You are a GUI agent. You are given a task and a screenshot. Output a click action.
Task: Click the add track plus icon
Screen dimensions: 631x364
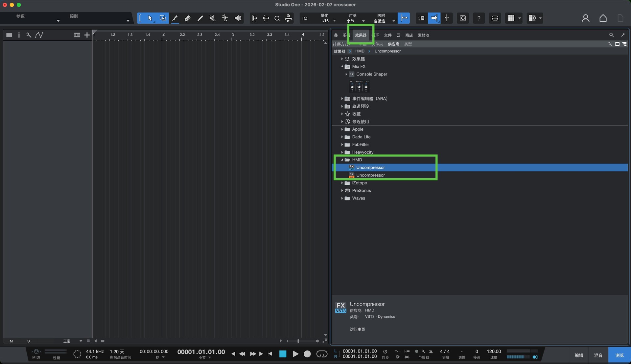(x=87, y=35)
